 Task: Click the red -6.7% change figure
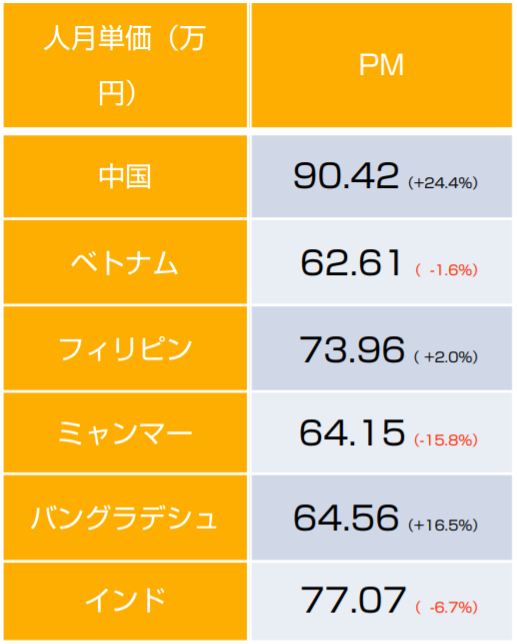446,607
